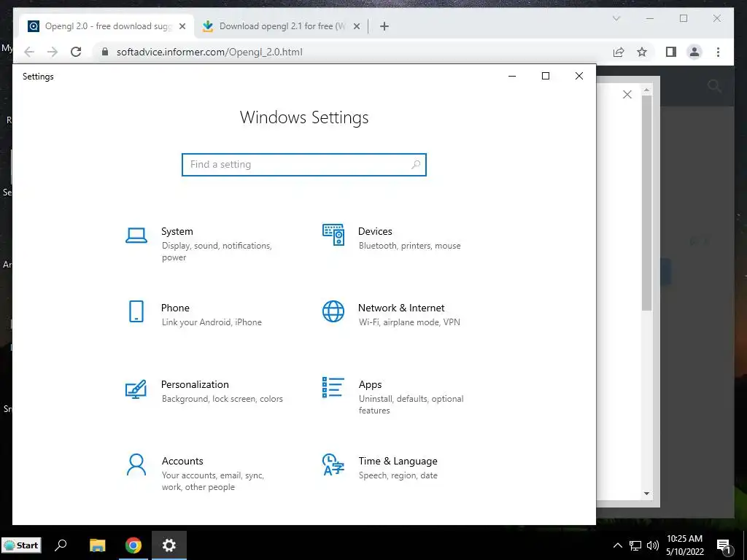Click the Find a setting search box
This screenshot has width=747, height=560.
[x=304, y=164]
